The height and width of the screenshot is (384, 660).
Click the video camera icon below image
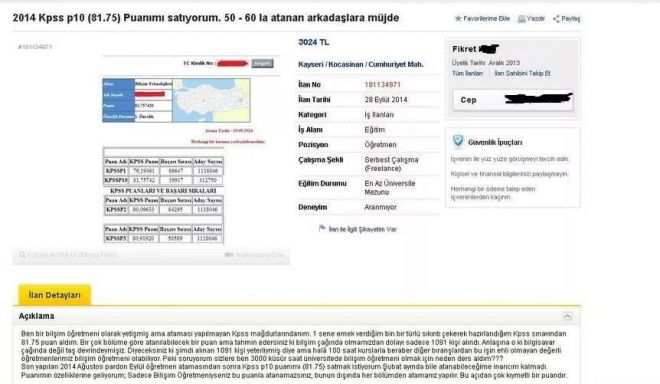[x=229, y=255]
